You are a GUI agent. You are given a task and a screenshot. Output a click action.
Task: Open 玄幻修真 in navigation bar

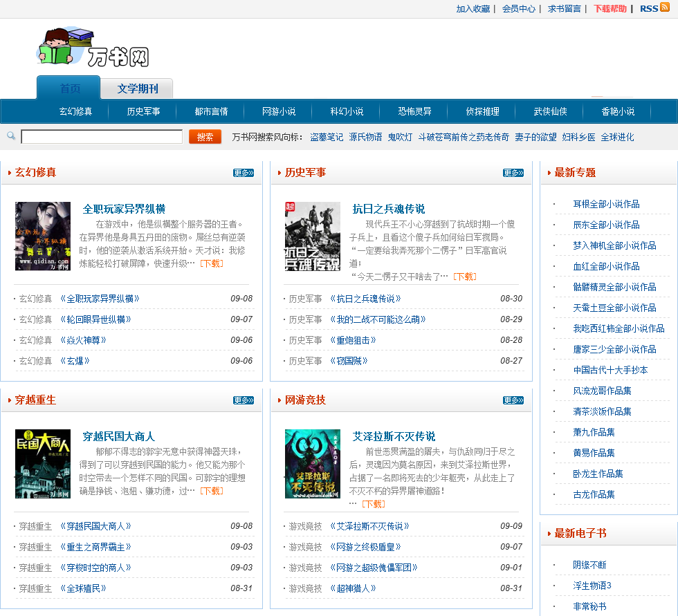point(75,111)
